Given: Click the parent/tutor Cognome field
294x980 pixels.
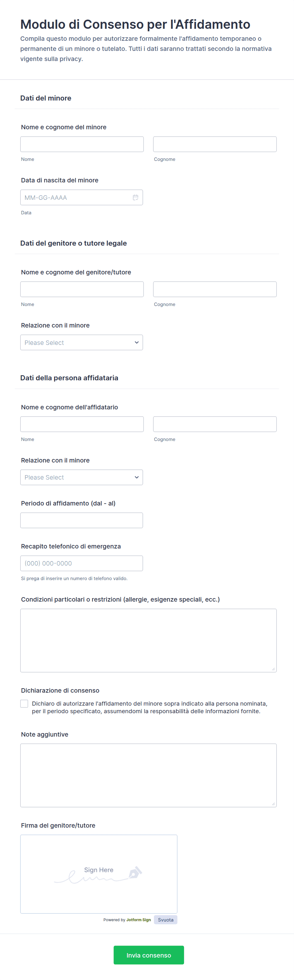Looking at the screenshot, I should pos(215,289).
